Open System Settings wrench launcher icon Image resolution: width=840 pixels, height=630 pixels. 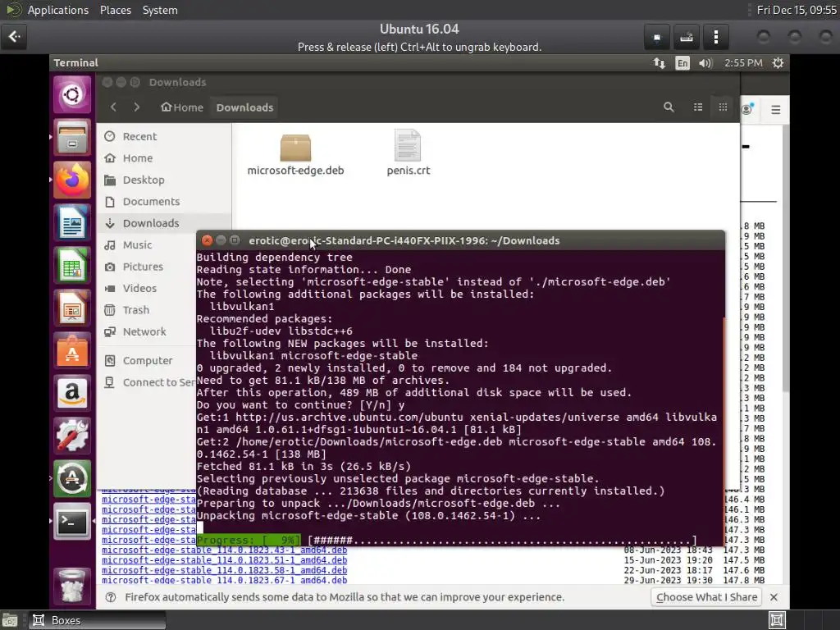click(x=72, y=436)
